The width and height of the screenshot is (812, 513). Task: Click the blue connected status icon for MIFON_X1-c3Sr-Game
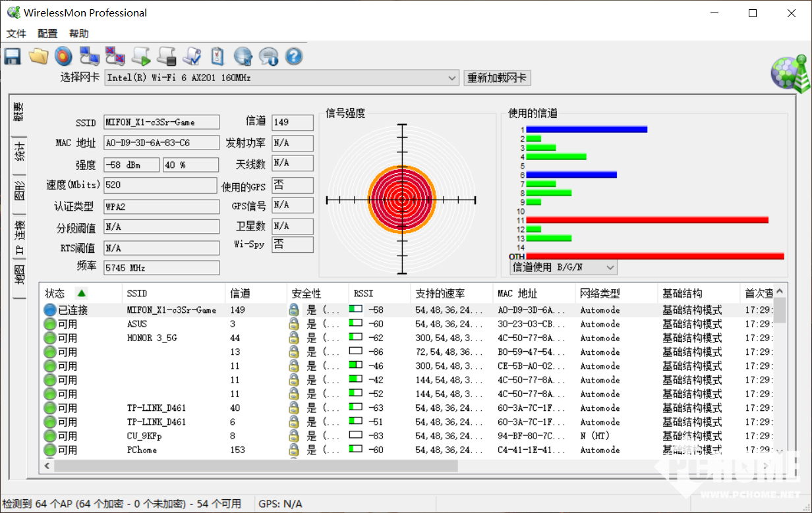[50, 310]
